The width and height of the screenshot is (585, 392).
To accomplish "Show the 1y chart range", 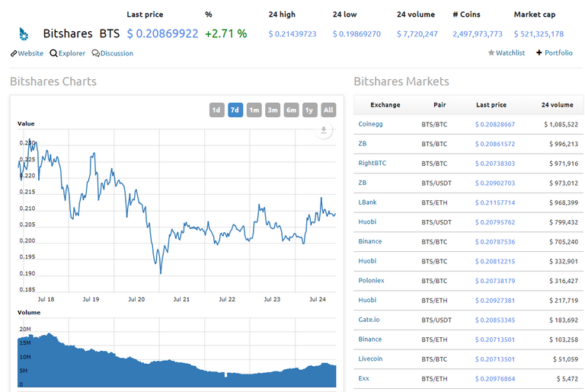I will click(x=309, y=110).
